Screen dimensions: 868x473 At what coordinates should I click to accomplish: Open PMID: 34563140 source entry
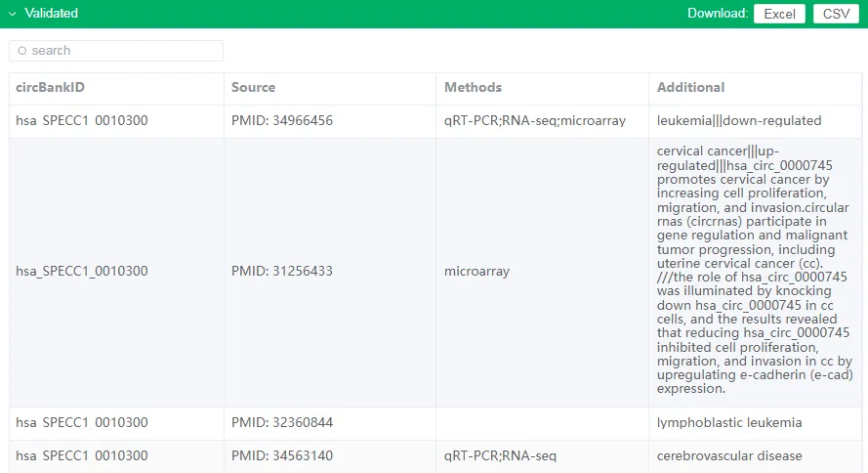[x=282, y=455]
